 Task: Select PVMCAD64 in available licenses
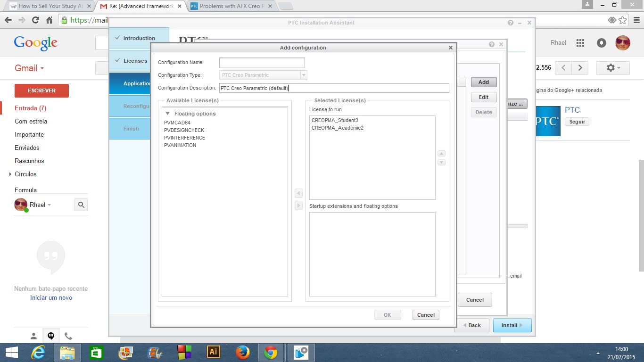pyautogui.click(x=177, y=123)
